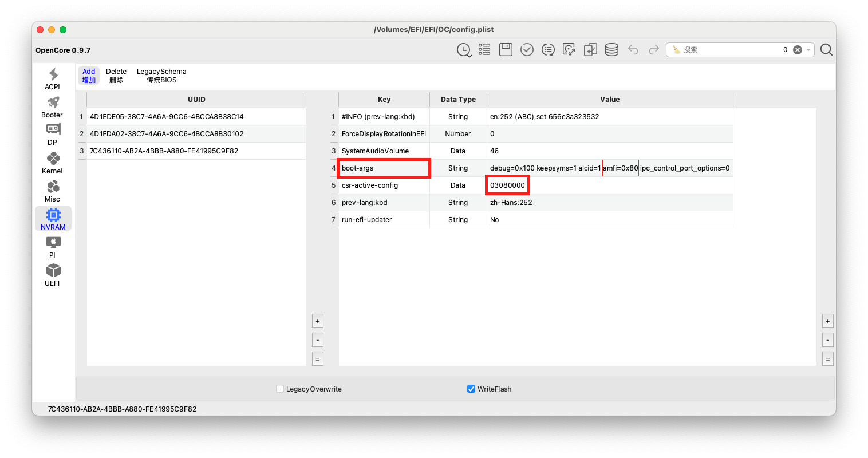Open the String type cell for run-efi-updater

coord(458,220)
